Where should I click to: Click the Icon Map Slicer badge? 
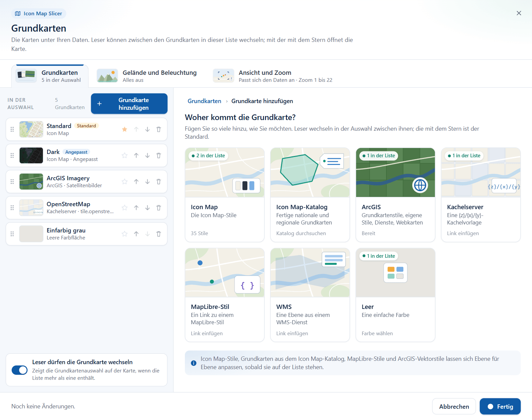[39, 14]
